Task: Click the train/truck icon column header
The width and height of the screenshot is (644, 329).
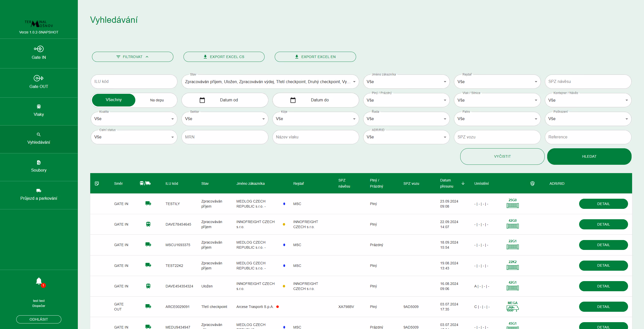Action: pos(145,183)
